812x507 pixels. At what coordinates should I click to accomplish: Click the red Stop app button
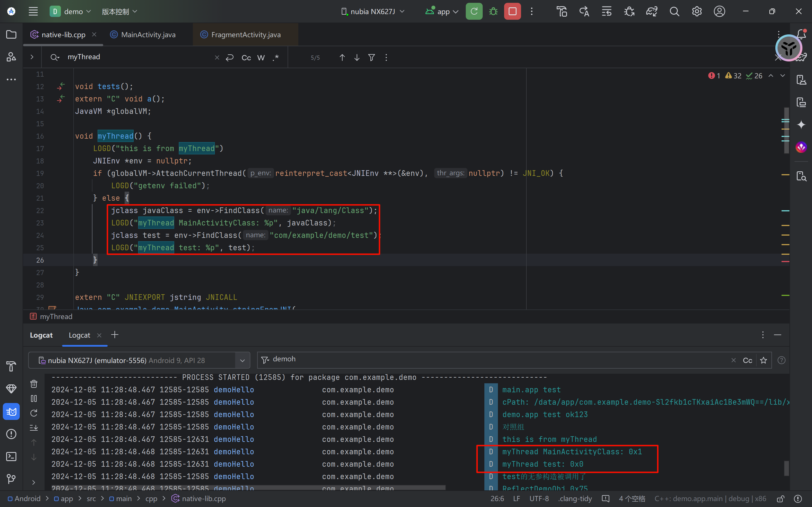[x=512, y=11]
